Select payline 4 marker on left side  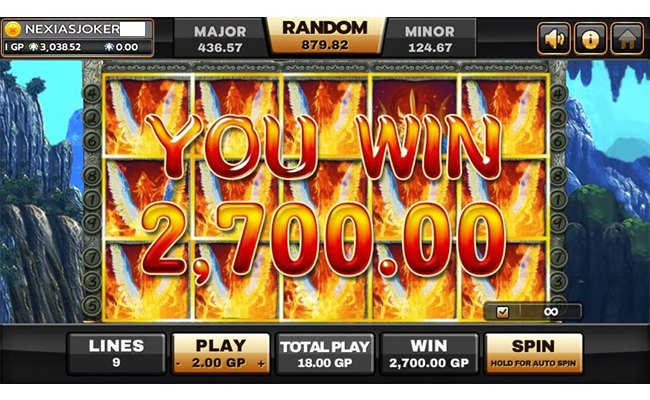92,93
